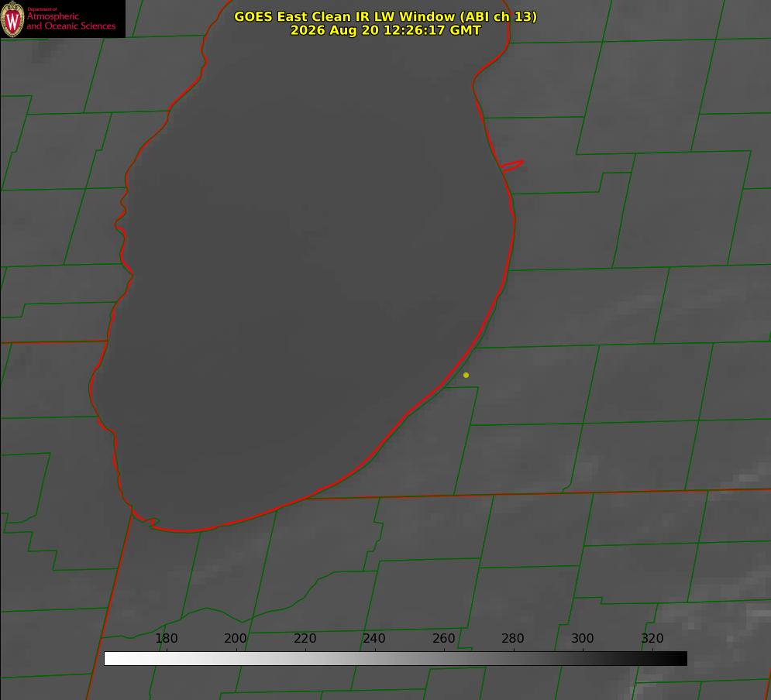
Task: Click the yellow dot marker near the lakeshore
Action: [x=466, y=375]
